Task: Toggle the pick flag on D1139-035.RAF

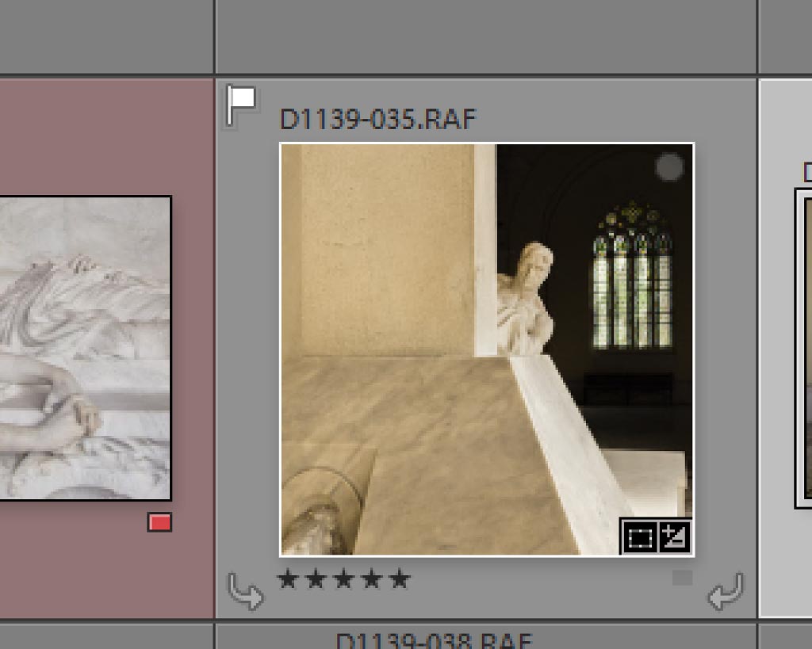Action: tap(241, 105)
